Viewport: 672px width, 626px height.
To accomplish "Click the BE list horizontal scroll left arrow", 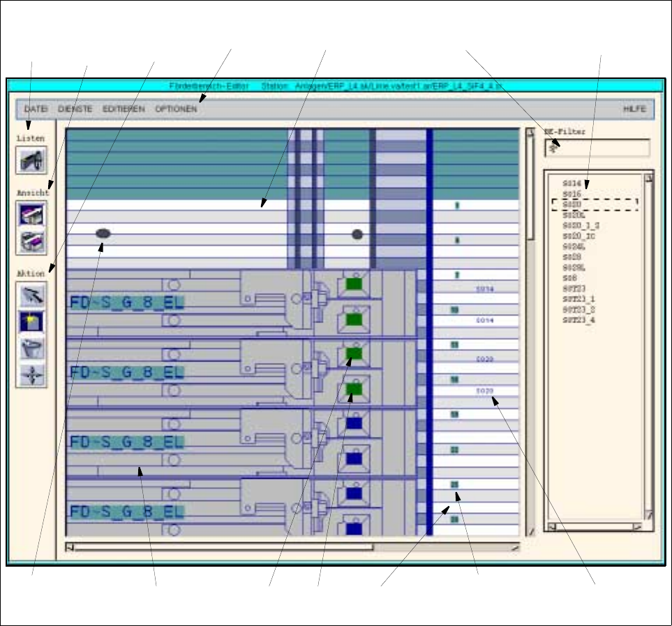I will 553,527.
